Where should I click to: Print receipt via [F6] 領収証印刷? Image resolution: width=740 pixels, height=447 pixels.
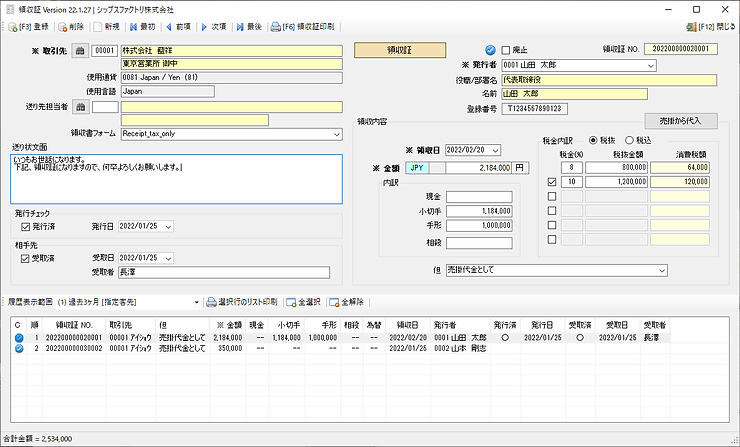point(303,27)
